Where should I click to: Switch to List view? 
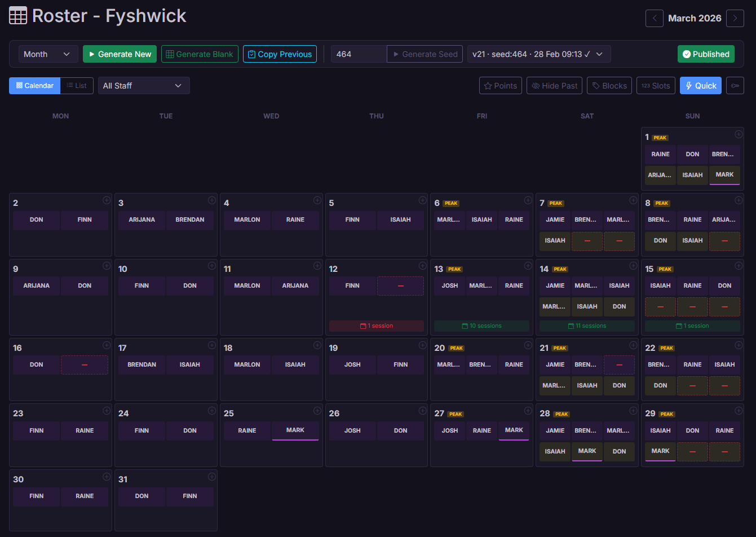pos(77,85)
